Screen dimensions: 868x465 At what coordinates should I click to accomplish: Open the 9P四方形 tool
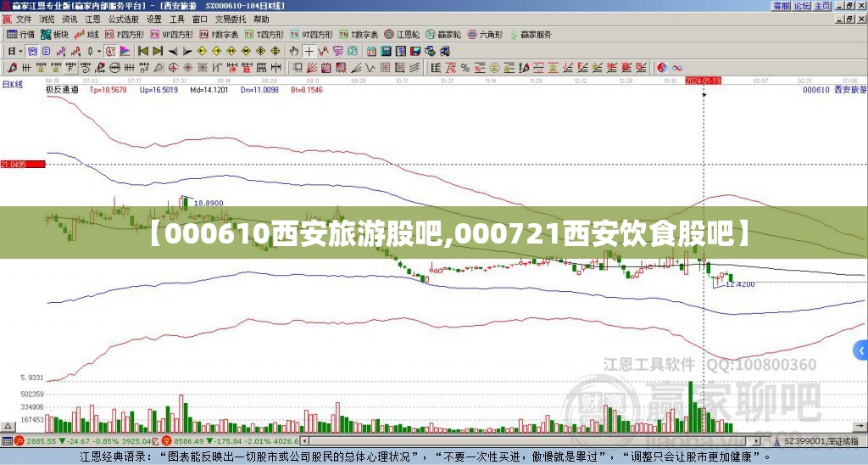pyautogui.click(x=171, y=34)
